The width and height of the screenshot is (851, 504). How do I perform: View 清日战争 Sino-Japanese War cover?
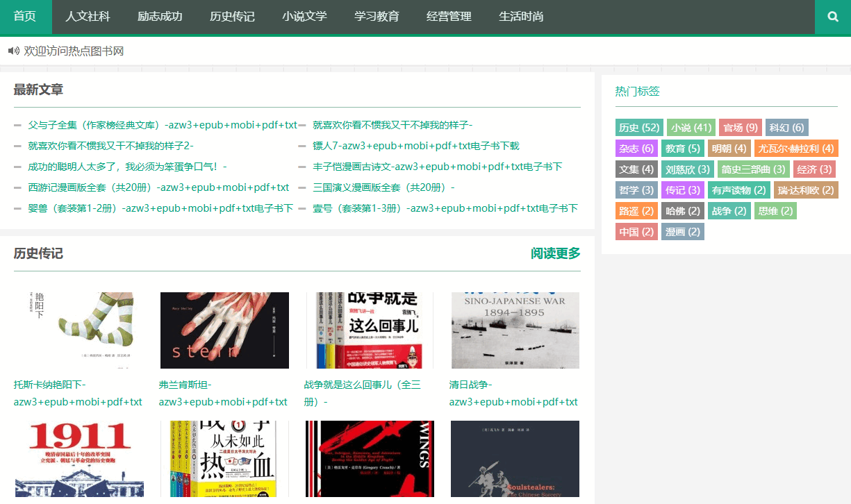(x=515, y=330)
